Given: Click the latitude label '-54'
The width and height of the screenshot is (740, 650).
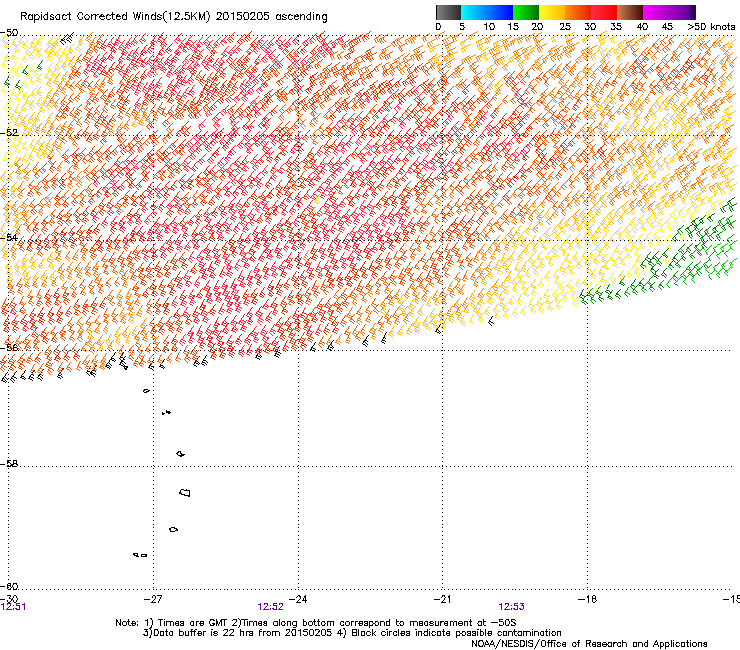Looking at the screenshot, I should pos(9,237).
